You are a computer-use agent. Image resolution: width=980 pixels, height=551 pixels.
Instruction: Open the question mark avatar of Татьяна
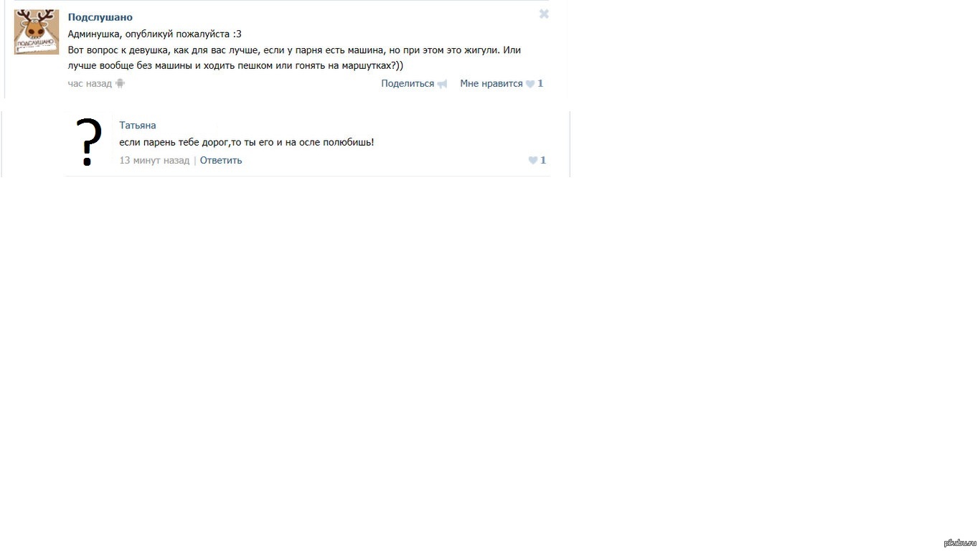click(89, 142)
